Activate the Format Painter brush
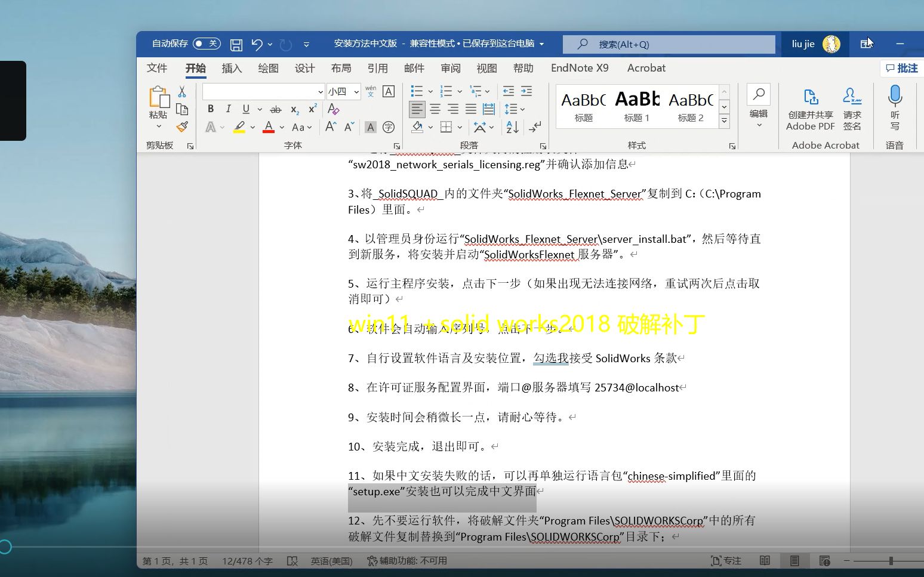The width and height of the screenshot is (924, 577). [182, 126]
